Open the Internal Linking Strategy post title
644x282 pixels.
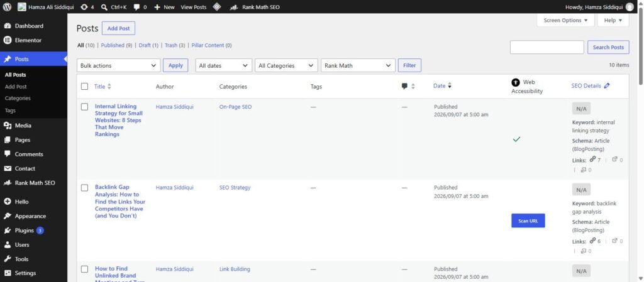coord(119,120)
